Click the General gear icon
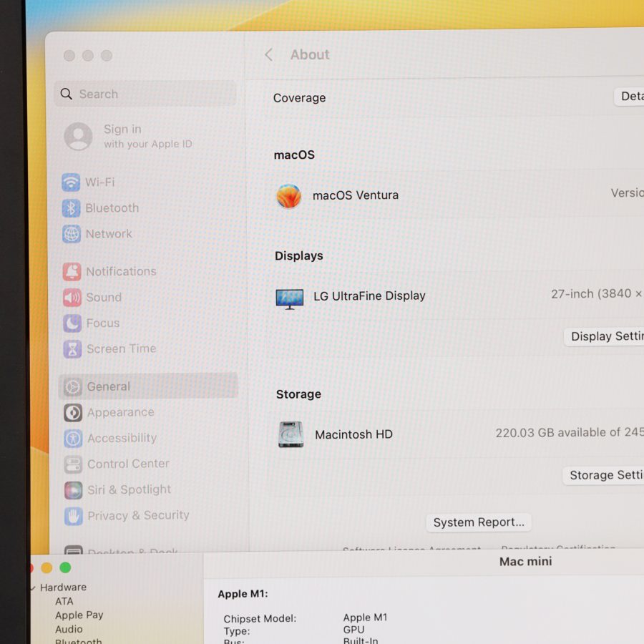 tap(73, 387)
